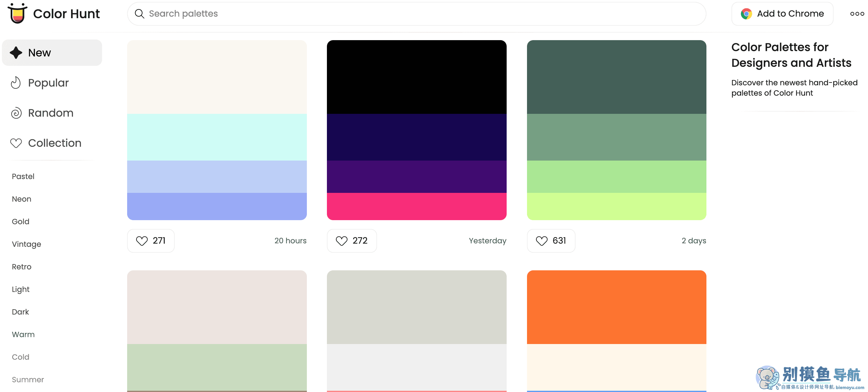Open the Pastel tag filter
The height and width of the screenshot is (392, 868).
pyautogui.click(x=23, y=177)
